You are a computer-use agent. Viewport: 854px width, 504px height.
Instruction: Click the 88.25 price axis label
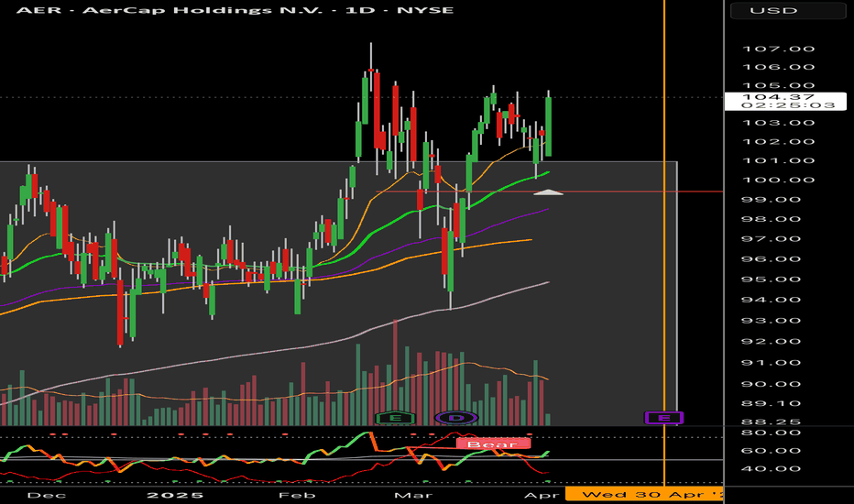[772, 422]
